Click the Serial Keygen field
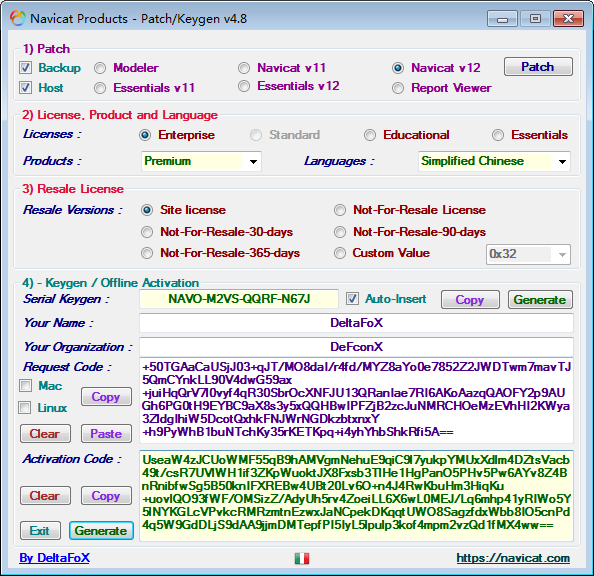594x576 pixels. [x=239, y=299]
